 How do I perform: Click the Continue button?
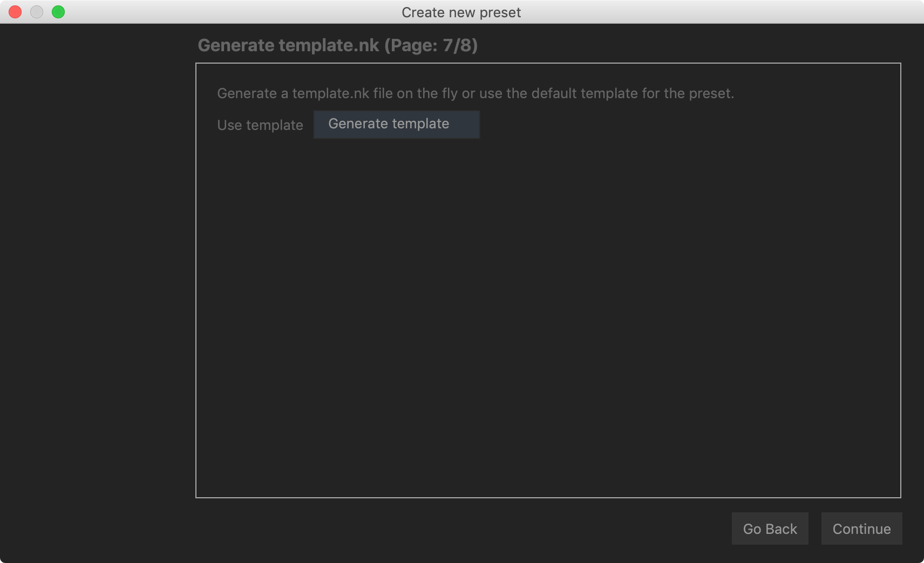coord(861,528)
